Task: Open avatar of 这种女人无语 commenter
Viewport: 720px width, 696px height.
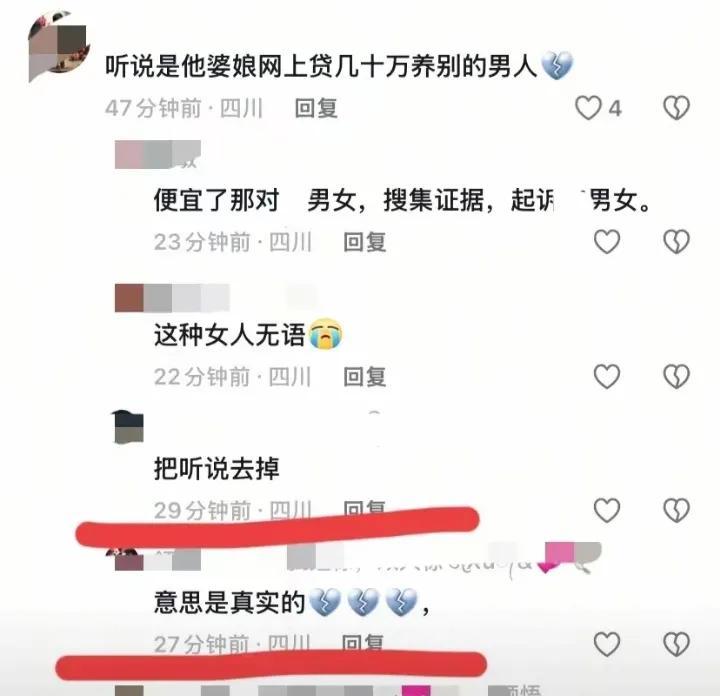Action: pyautogui.click(x=129, y=297)
